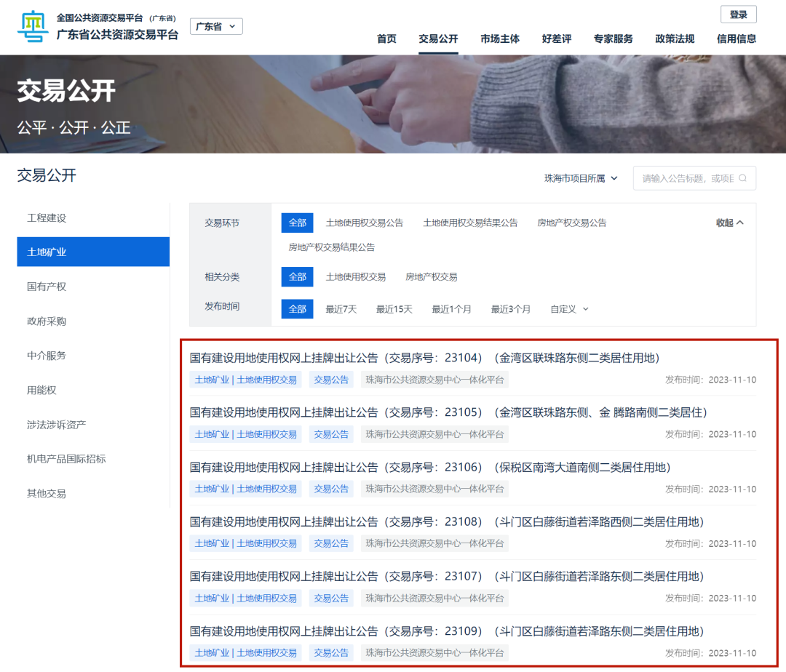
Task: Open the 信用信息 section
Action: 738,39
